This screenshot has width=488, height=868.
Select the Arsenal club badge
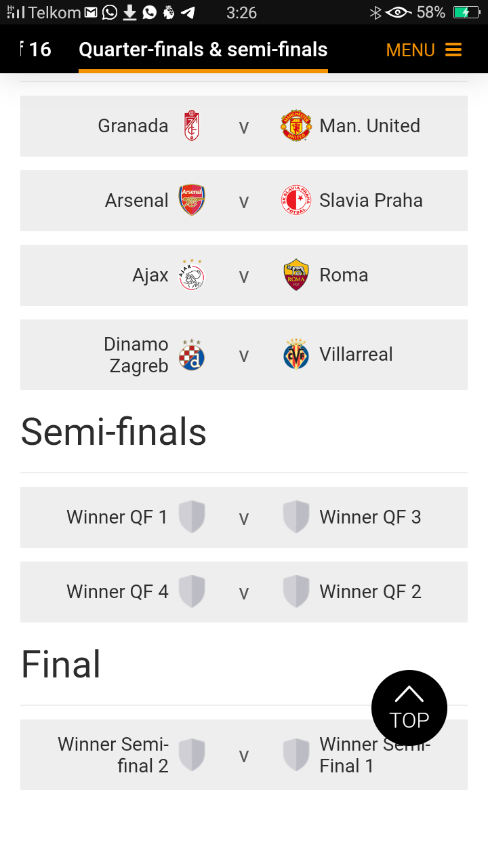pos(192,200)
